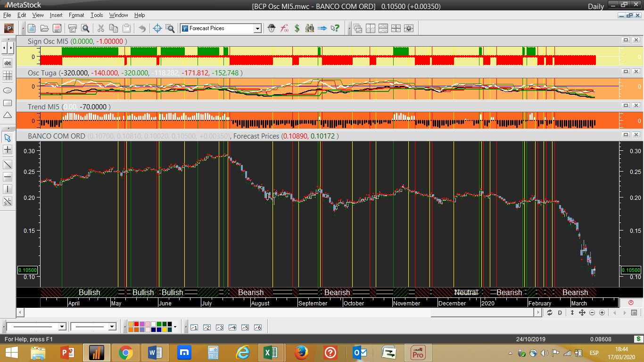This screenshot has width=644, height=362.
Task: Expand the first line style dropdown
Action: tap(62, 327)
